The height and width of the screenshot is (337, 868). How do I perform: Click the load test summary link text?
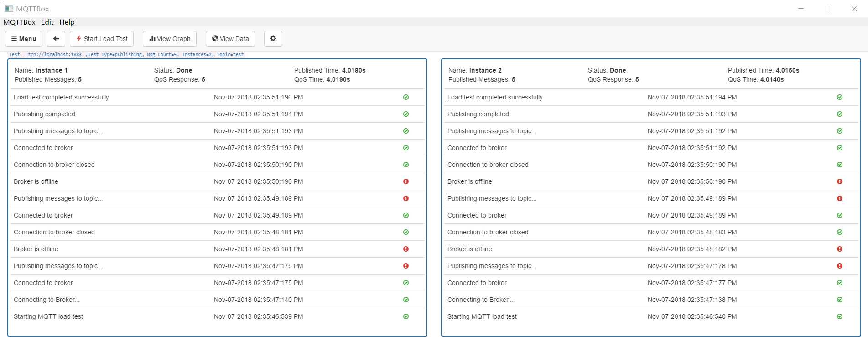point(126,54)
